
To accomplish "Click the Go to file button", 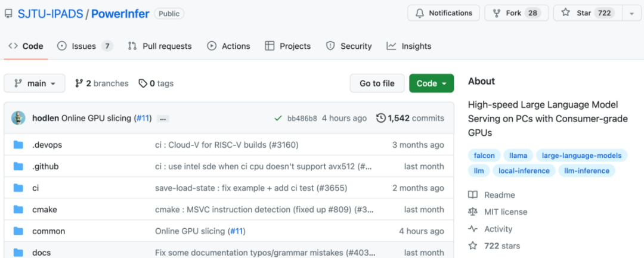I will point(377,83).
